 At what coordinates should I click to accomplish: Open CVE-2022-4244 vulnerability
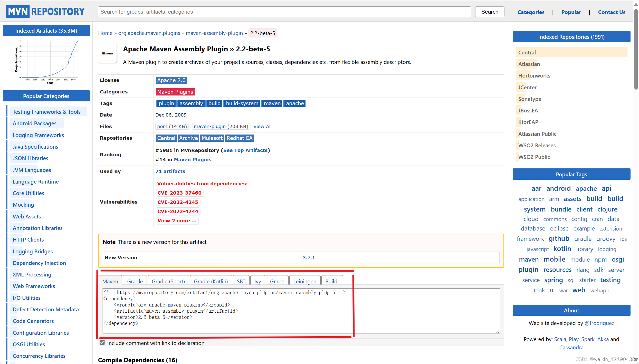tap(178, 212)
